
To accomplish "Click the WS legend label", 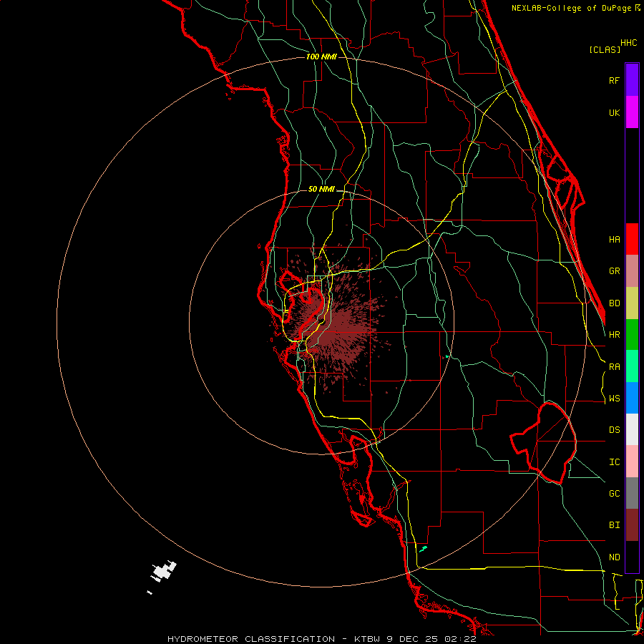I will (x=614, y=399).
